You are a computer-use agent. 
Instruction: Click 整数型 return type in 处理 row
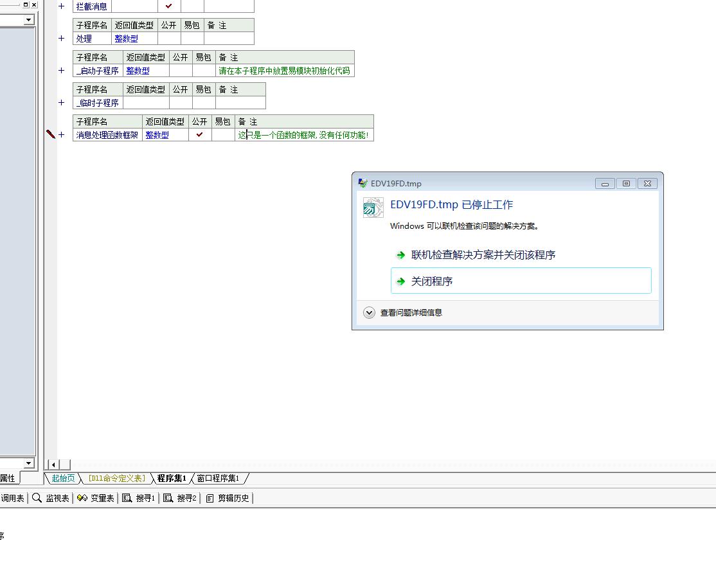pos(127,39)
